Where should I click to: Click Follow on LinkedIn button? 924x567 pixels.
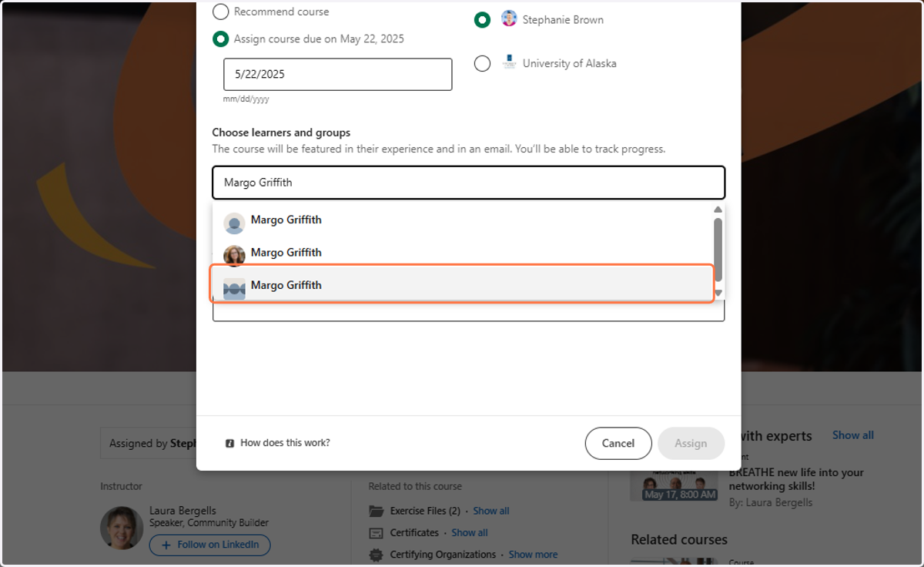point(209,545)
